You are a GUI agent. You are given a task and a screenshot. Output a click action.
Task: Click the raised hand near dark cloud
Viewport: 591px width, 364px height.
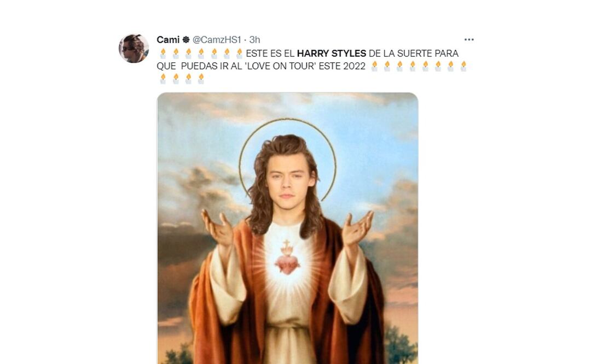coord(217,228)
